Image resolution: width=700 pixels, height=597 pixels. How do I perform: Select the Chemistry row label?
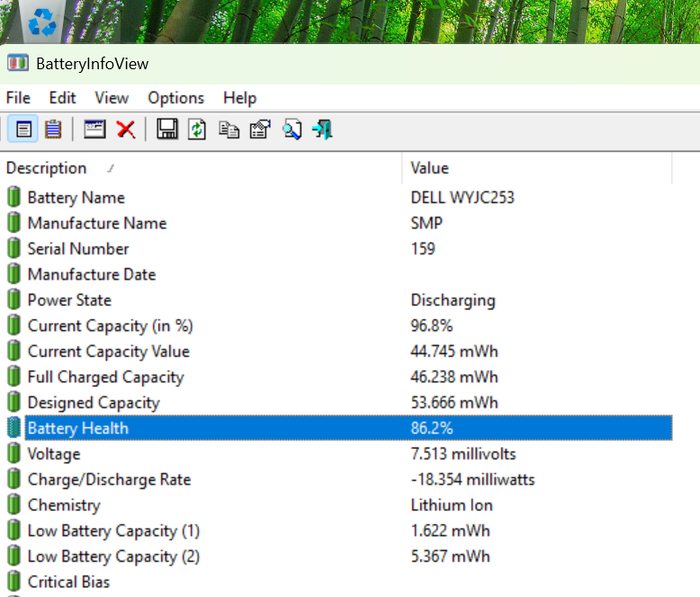pos(64,505)
